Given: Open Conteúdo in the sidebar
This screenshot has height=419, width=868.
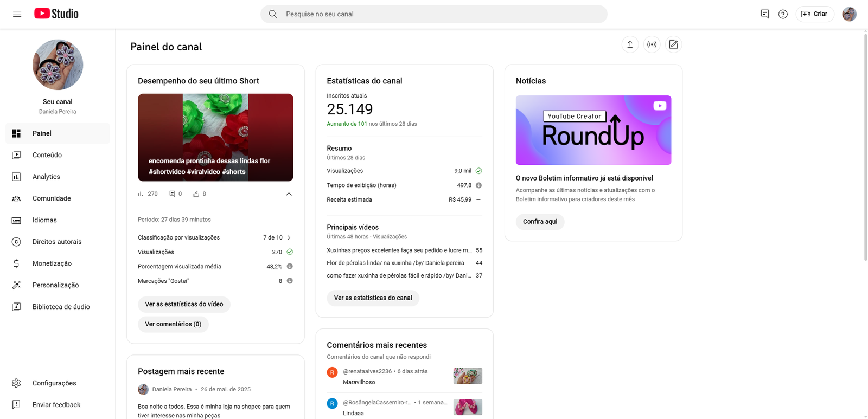Looking at the screenshot, I should pos(58,155).
